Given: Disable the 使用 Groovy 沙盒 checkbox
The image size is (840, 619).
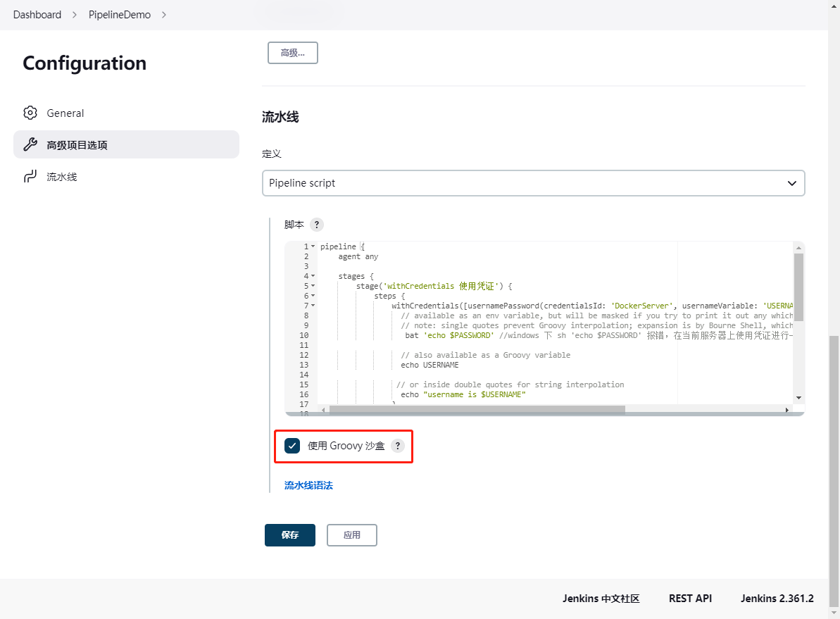Looking at the screenshot, I should point(292,445).
